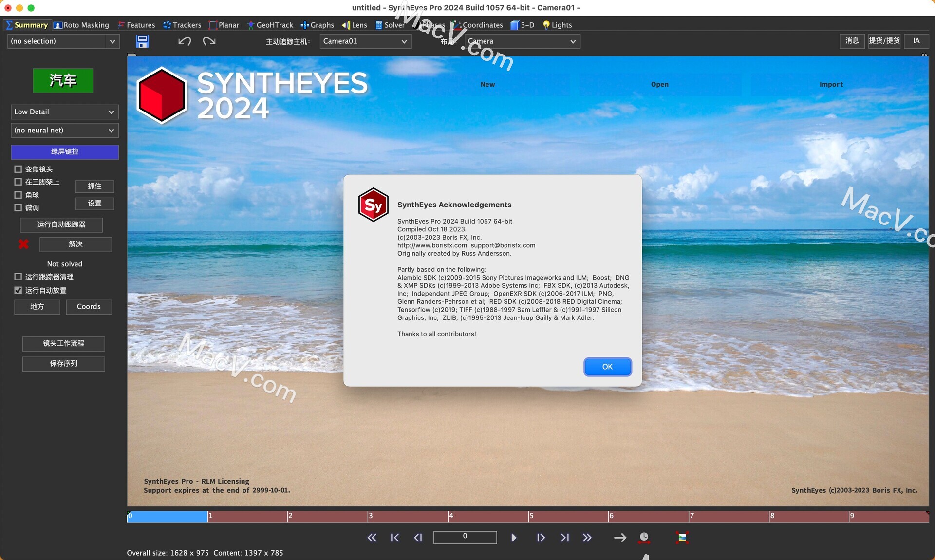The height and width of the screenshot is (560, 935).
Task: Enable the 微调 checkbox
Action: click(18, 207)
